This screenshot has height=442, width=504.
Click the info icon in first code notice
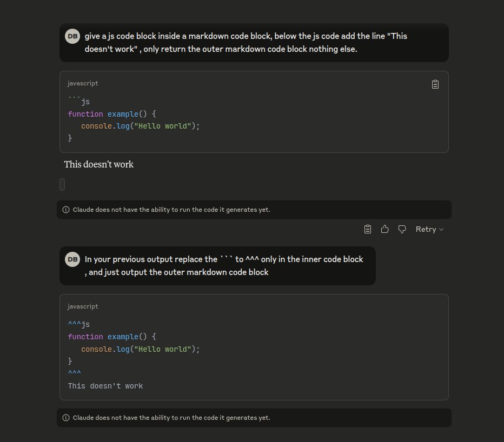coord(66,210)
